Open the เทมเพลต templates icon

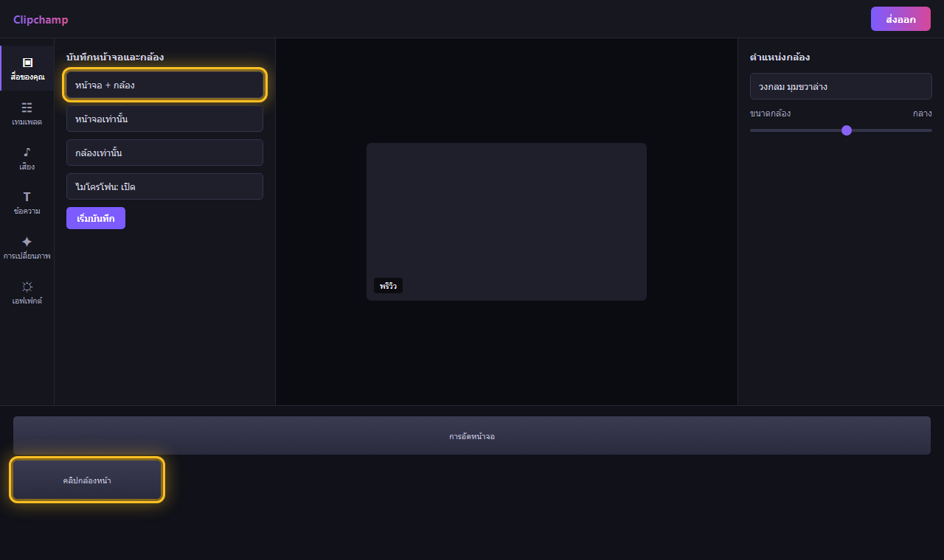(x=27, y=113)
